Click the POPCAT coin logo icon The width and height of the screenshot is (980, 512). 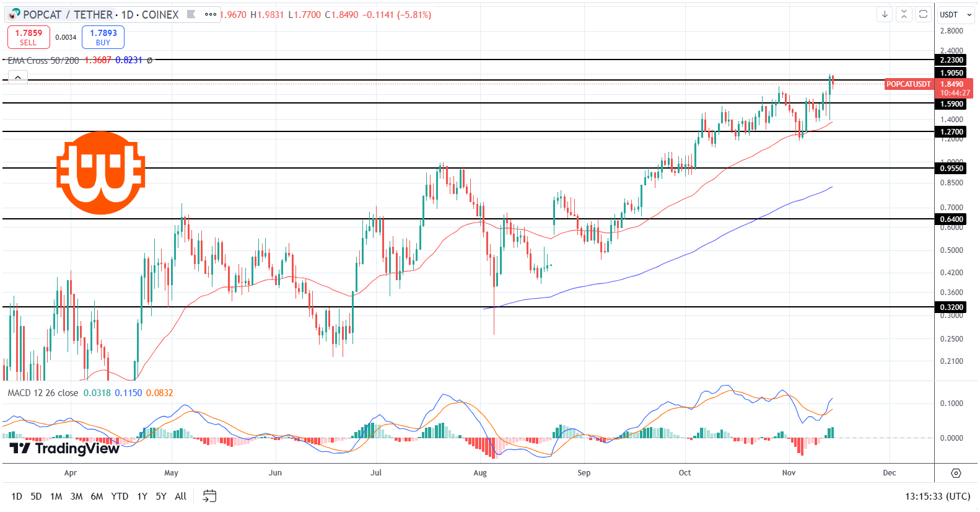point(14,14)
